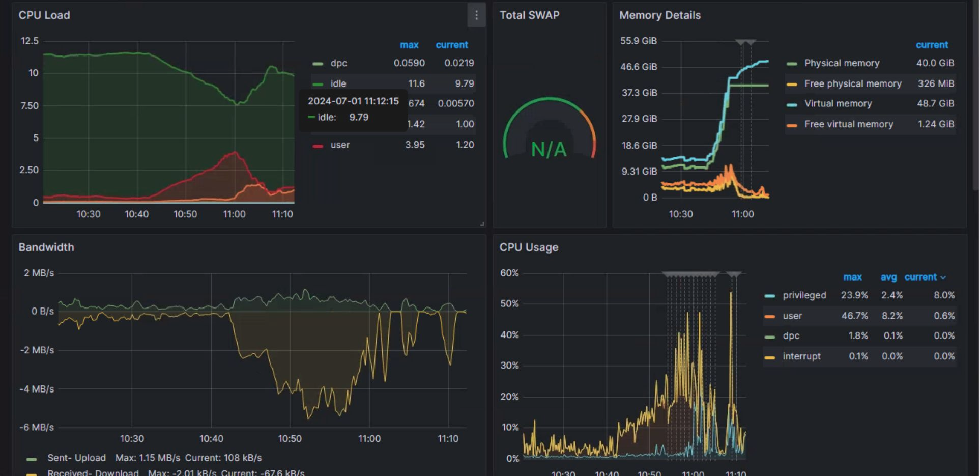Click the 8.2% user avg value
980x476 pixels.
pyautogui.click(x=892, y=316)
